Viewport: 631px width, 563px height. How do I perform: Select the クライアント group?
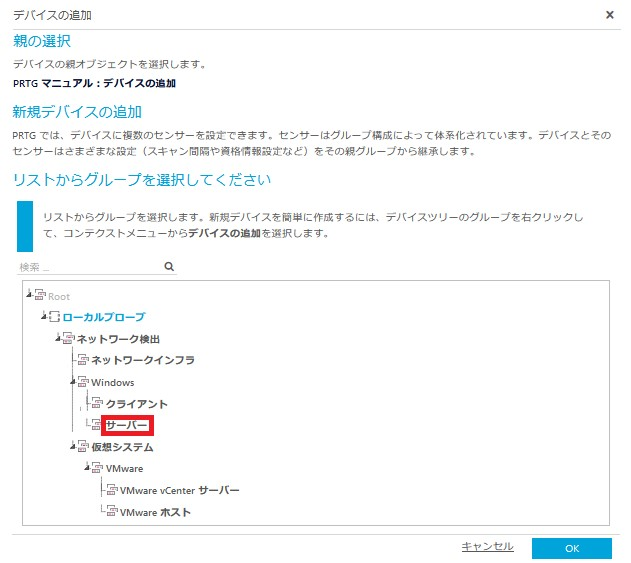[x=136, y=404]
